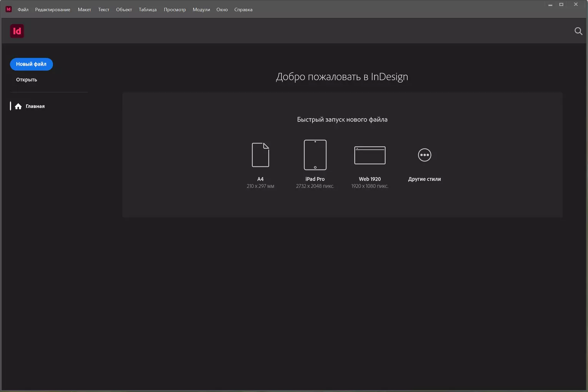Open the Модули menu
The image size is (588, 392).
pyautogui.click(x=201, y=10)
